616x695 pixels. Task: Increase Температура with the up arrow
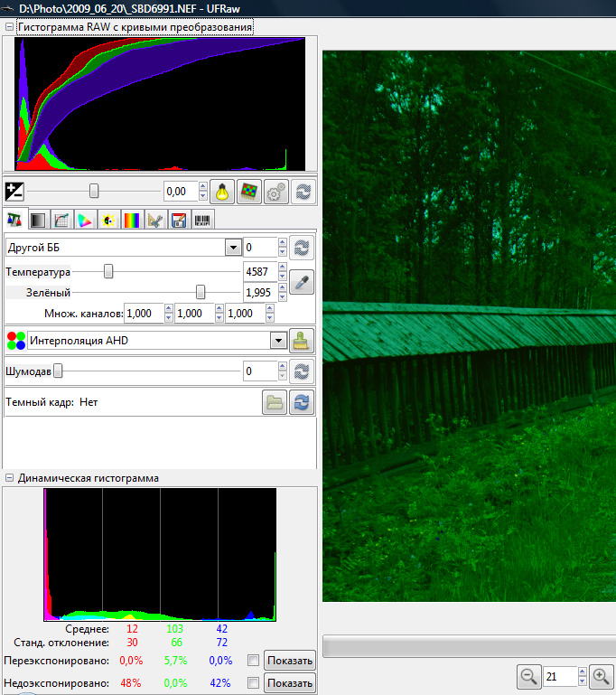[283, 267]
